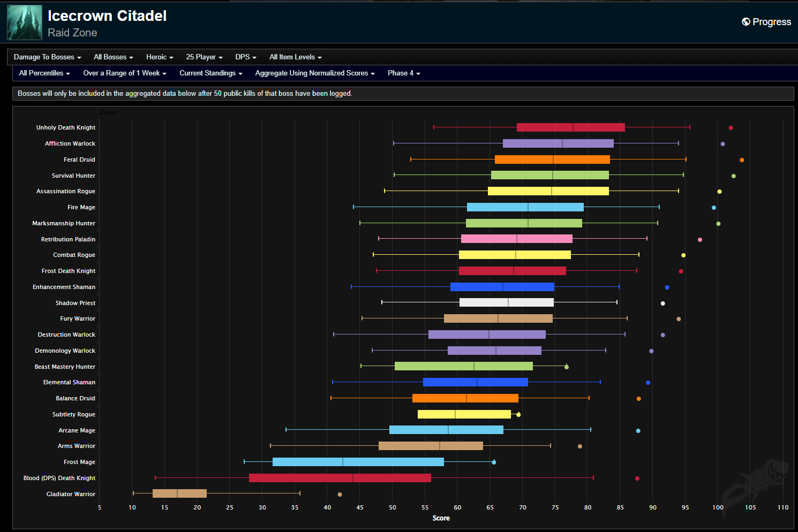Click the Enhancement Shaman blue bar
The image size is (798, 532).
pos(502,287)
